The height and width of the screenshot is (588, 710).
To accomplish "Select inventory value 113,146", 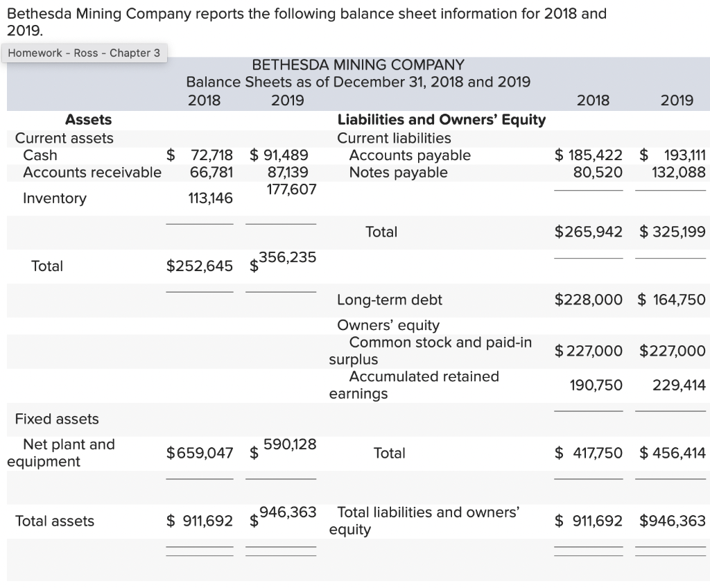I will pos(210,198).
